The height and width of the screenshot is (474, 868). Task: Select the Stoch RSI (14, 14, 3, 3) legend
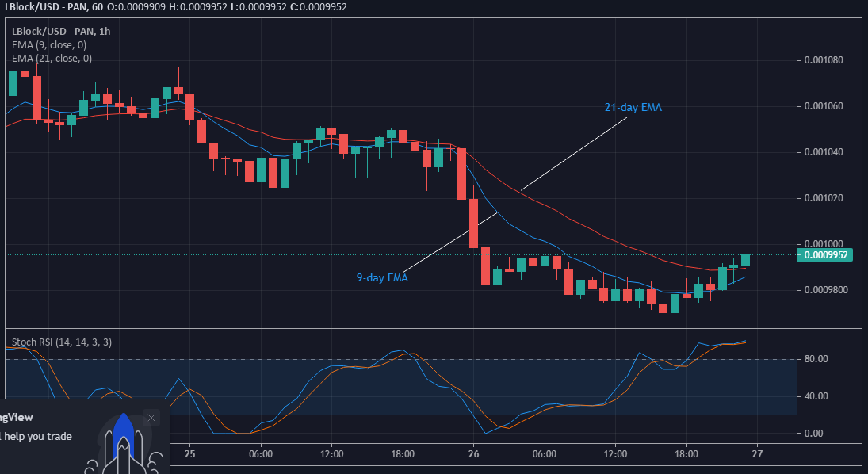coord(62,342)
